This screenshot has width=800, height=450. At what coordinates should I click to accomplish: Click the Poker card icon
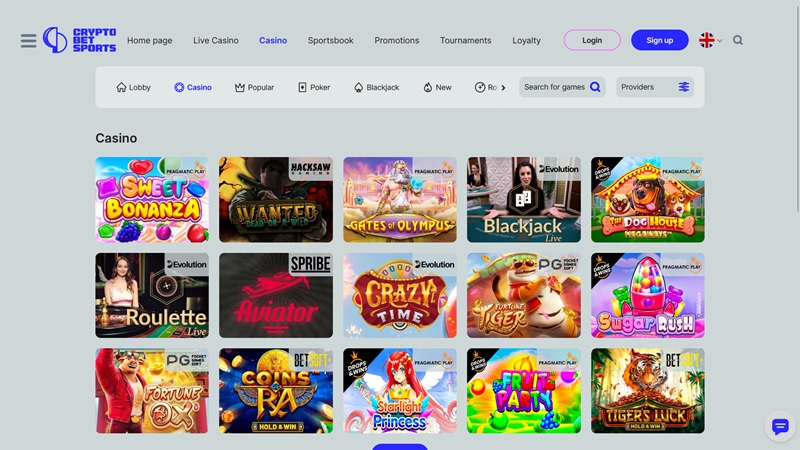coord(303,87)
